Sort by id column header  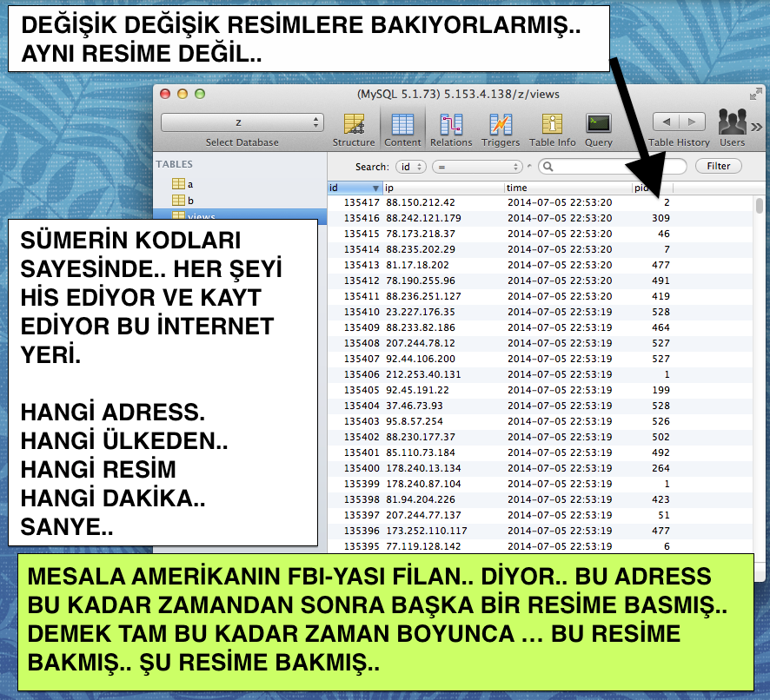(x=355, y=188)
